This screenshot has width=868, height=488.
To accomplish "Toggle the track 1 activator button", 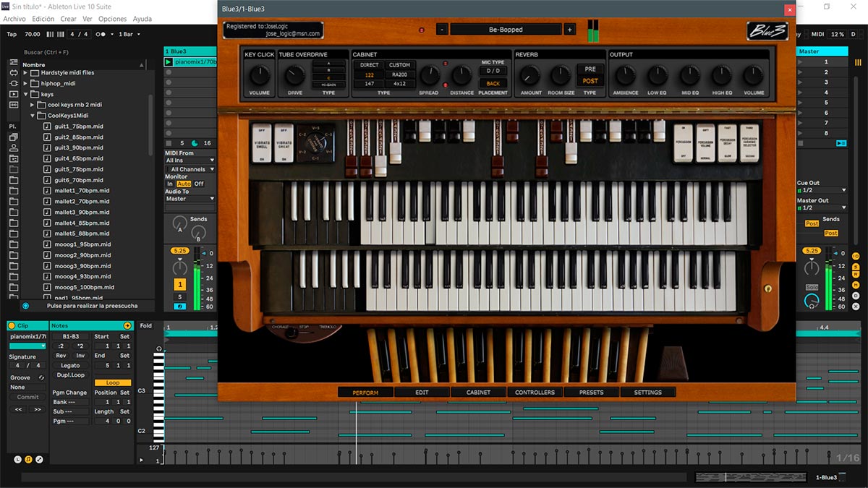I will tap(180, 285).
